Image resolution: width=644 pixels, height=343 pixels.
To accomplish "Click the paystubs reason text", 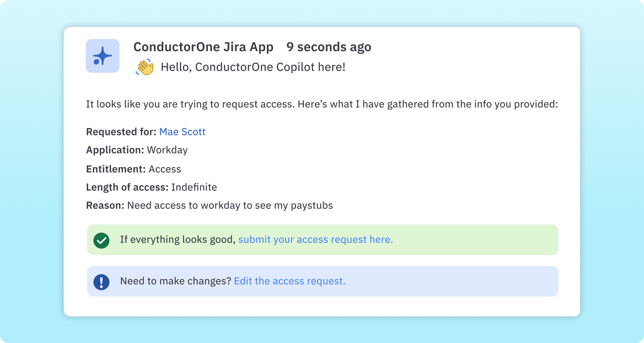I will coord(230,205).
